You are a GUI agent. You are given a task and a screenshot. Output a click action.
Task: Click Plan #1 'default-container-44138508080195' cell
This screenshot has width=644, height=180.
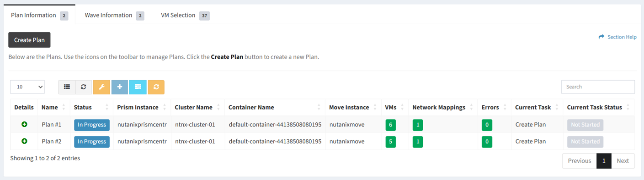(x=275, y=125)
